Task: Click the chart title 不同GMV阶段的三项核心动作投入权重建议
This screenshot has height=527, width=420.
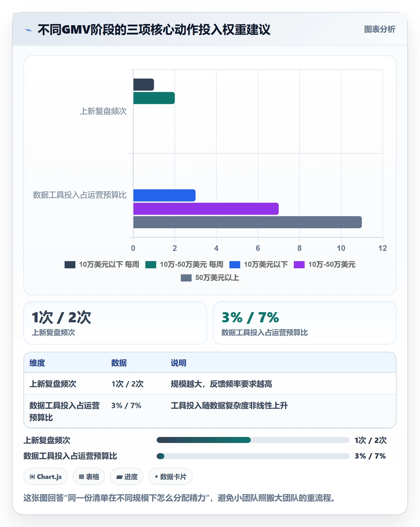Action: (x=154, y=30)
